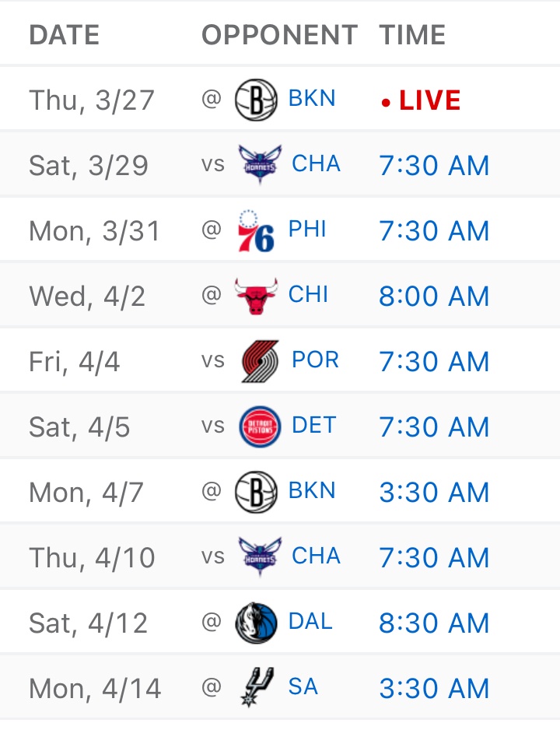Open the 8:00 AM game against CHI
Image resolution: width=560 pixels, height=730 pixels.
click(x=434, y=297)
